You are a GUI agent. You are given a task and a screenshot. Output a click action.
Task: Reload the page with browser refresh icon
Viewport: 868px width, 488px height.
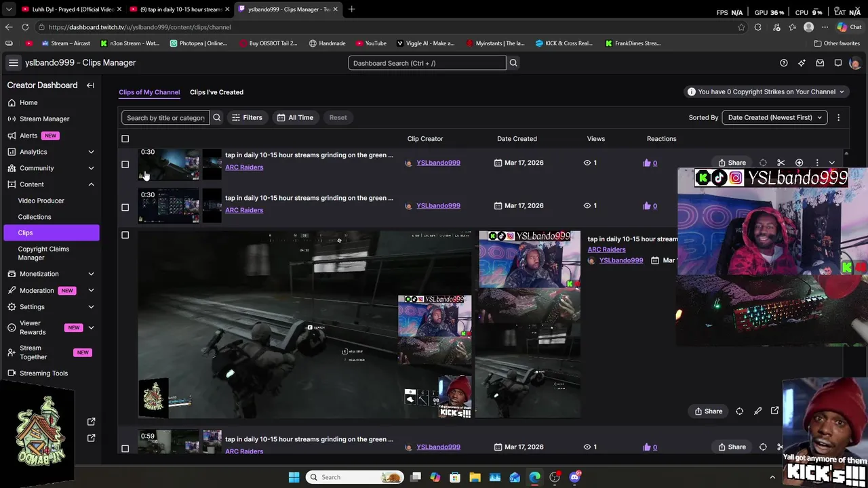pyautogui.click(x=25, y=27)
